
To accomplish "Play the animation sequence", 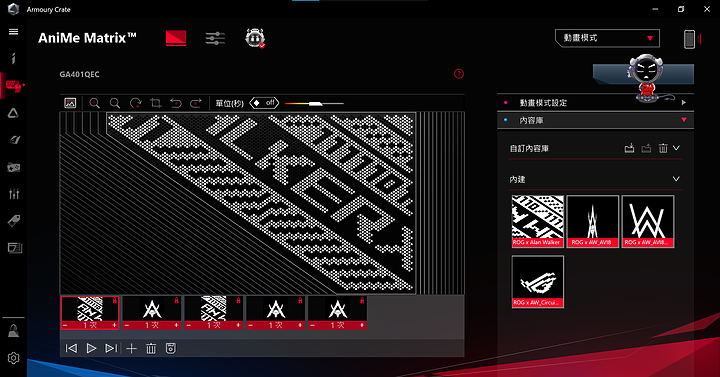I will 91,349.
